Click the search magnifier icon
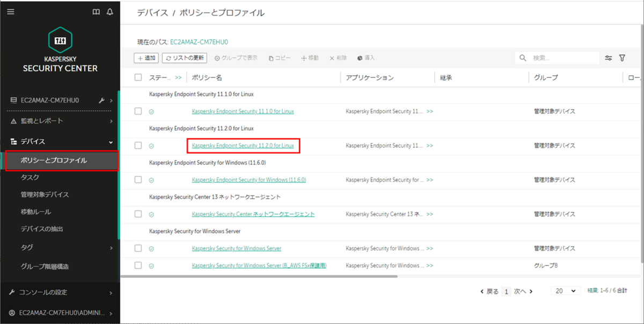 pyautogui.click(x=523, y=58)
